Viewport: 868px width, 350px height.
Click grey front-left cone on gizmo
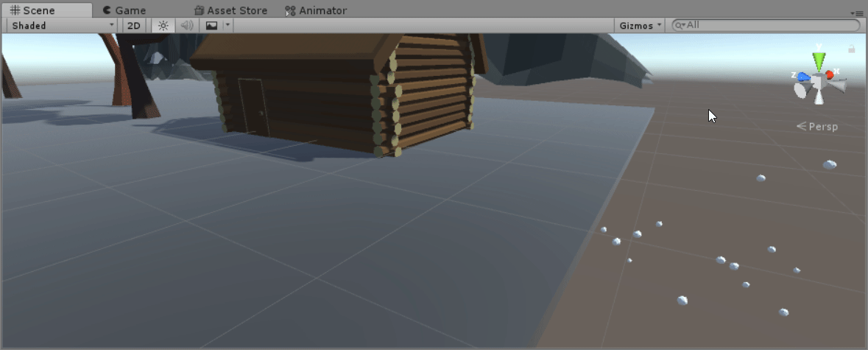[x=801, y=90]
